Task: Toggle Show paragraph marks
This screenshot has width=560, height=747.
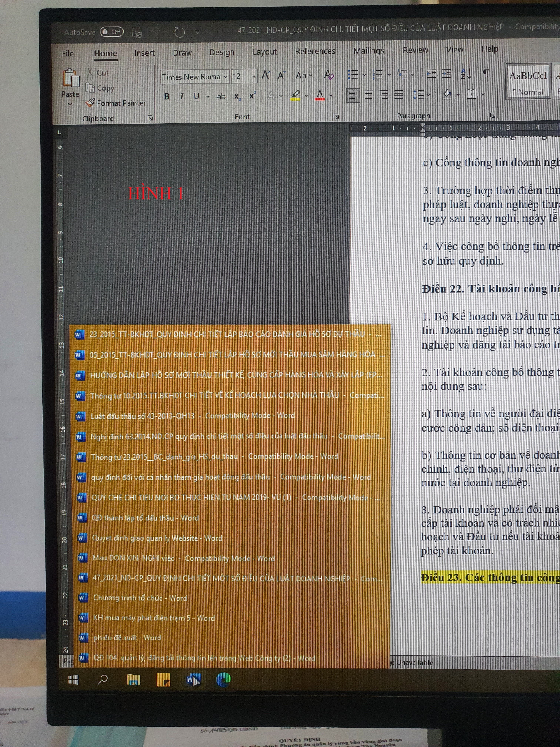Action: [486, 73]
